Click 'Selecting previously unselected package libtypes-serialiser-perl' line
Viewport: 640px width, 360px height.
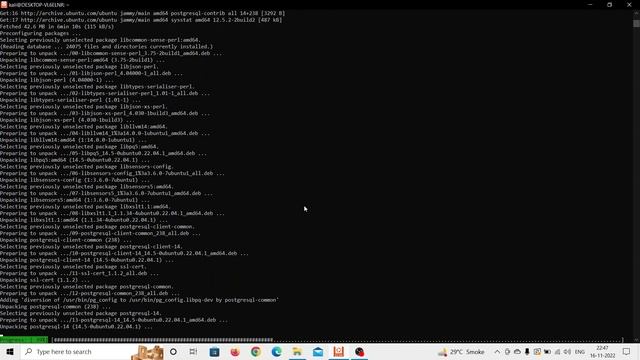97,87
